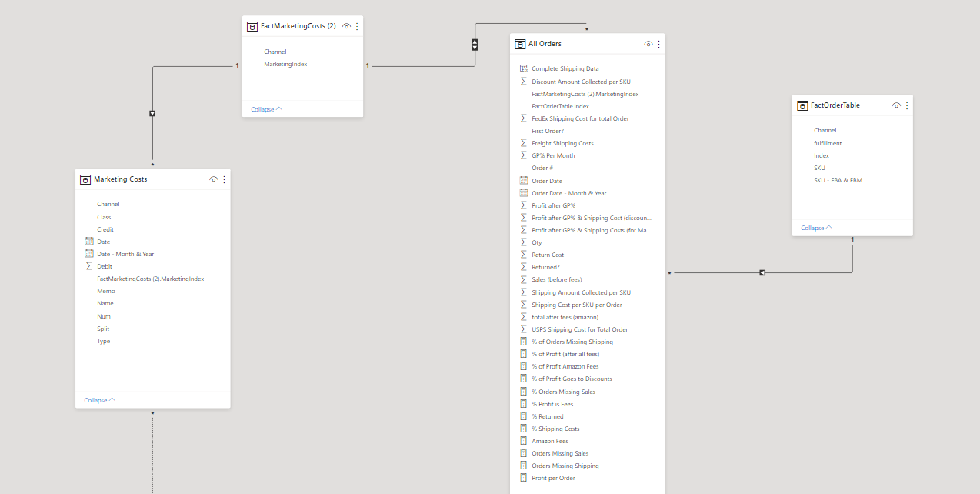Open more options for FactOrderTable table

[906, 105]
